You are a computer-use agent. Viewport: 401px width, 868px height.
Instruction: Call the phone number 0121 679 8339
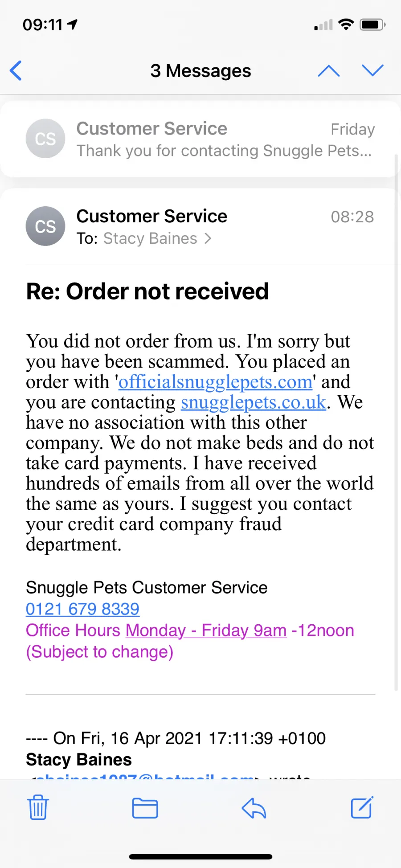tap(82, 609)
